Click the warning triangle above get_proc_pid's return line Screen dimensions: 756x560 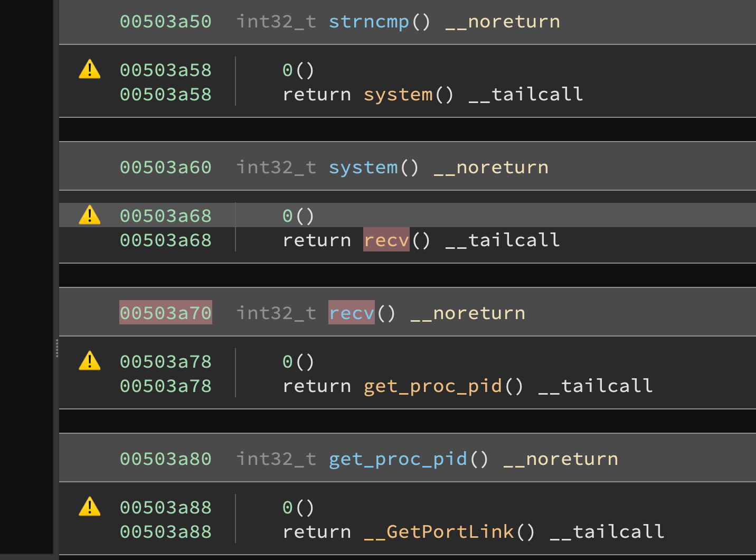pyautogui.click(x=89, y=507)
